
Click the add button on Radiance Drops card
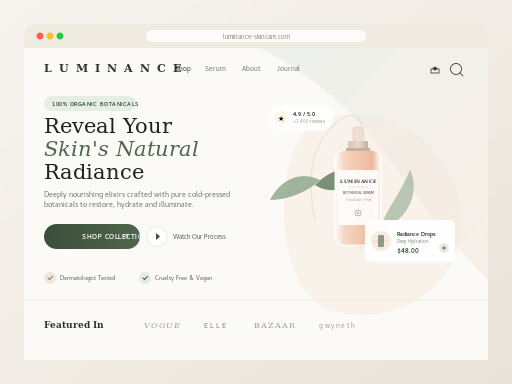[x=444, y=248]
